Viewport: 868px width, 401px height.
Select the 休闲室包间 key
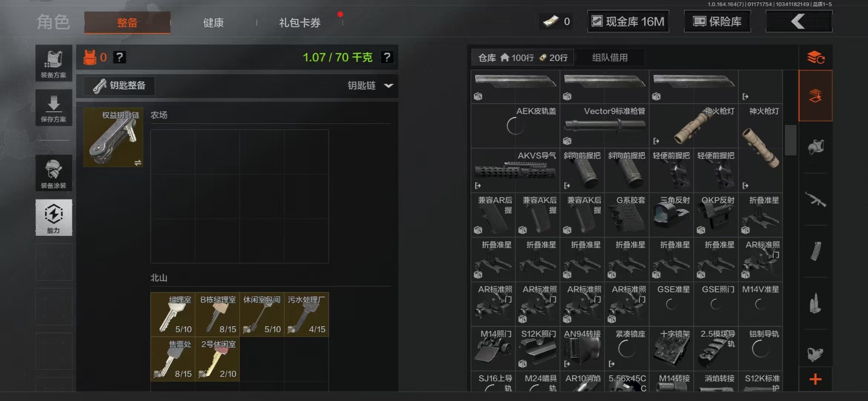point(262,315)
